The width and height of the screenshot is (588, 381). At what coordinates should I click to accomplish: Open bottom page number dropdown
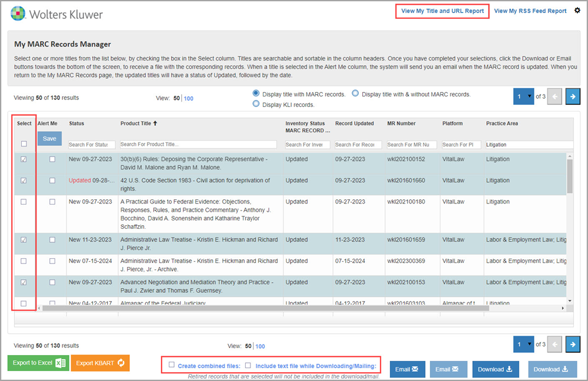[523, 344]
